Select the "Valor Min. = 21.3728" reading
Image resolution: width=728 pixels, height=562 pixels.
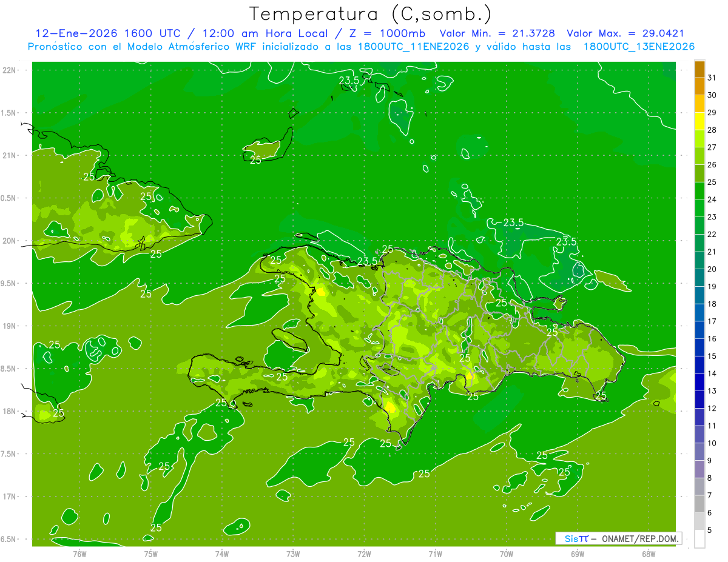point(497,33)
